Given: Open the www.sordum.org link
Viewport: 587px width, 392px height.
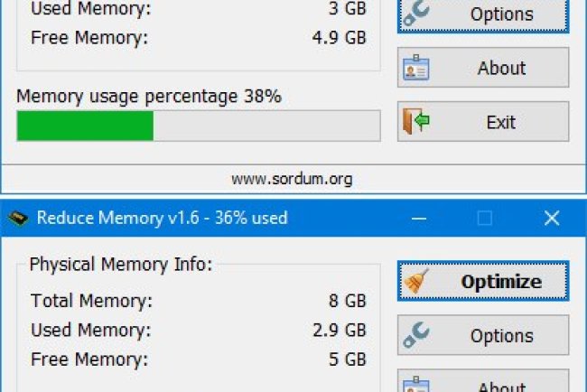Looking at the screenshot, I should (292, 179).
